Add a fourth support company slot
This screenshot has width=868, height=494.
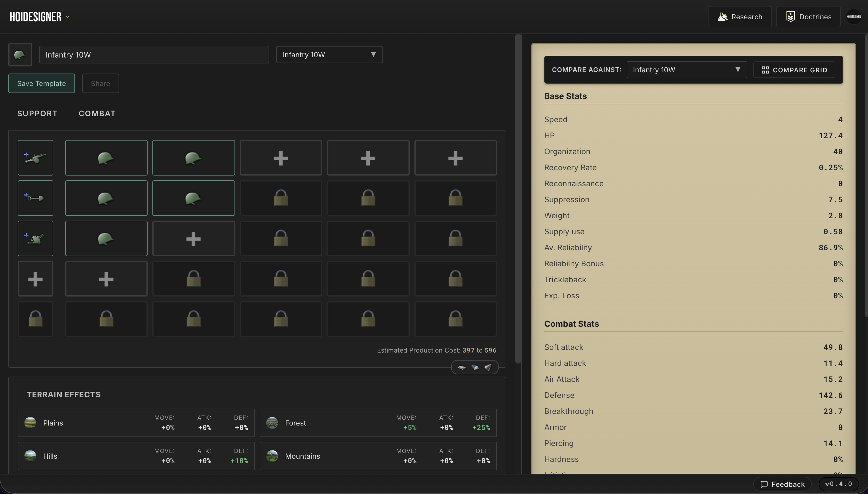(x=35, y=279)
